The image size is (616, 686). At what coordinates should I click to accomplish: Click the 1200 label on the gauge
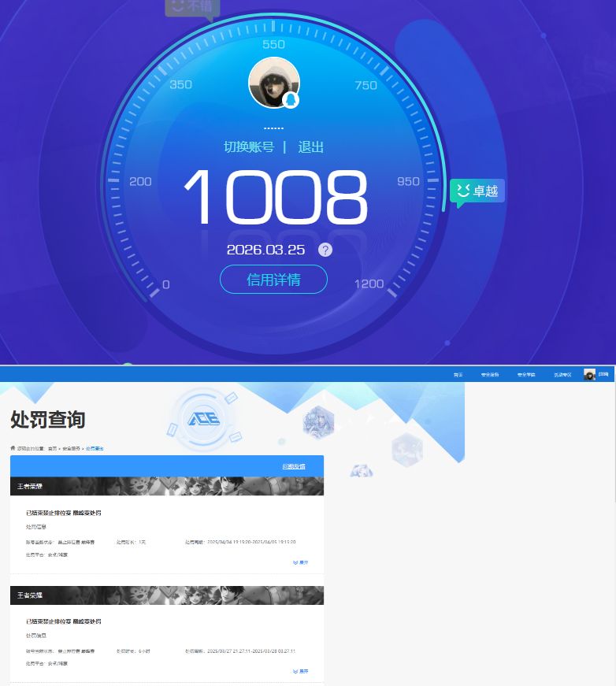tap(369, 284)
